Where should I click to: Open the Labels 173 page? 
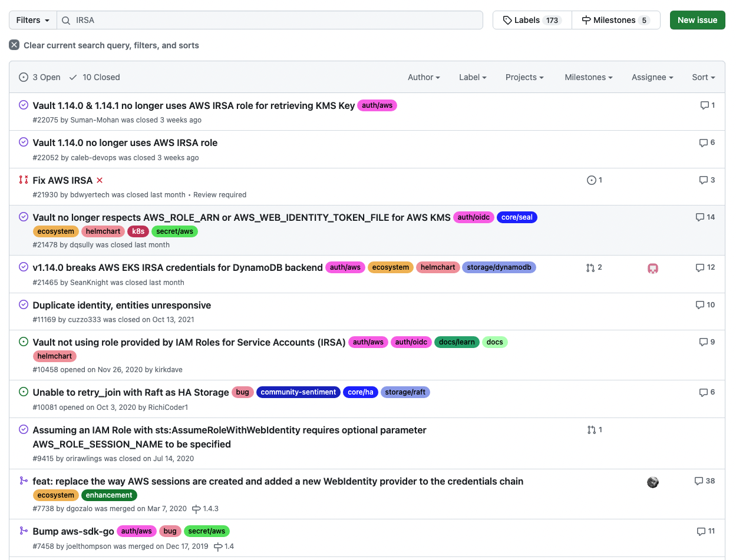pos(532,20)
